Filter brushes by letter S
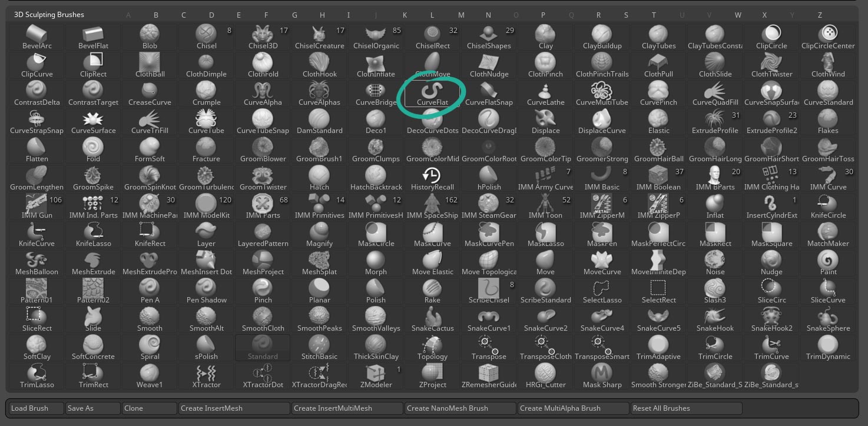Screen dimensions: 868x426 [x=626, y=15]
